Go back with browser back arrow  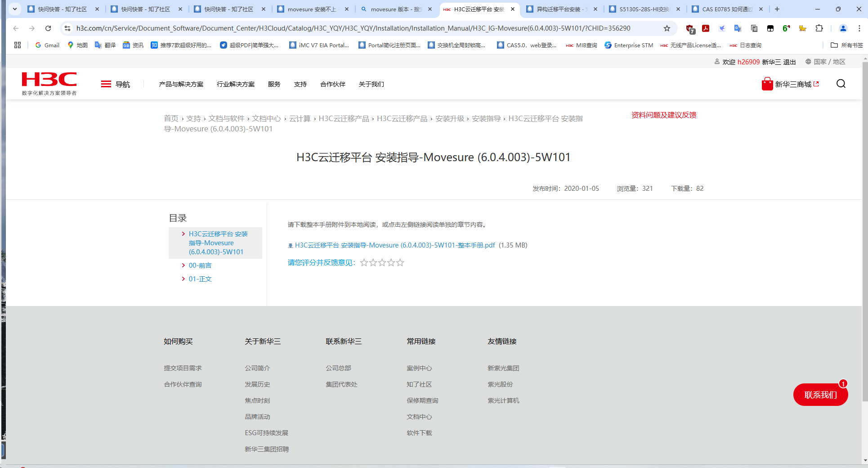pos(16,28)
